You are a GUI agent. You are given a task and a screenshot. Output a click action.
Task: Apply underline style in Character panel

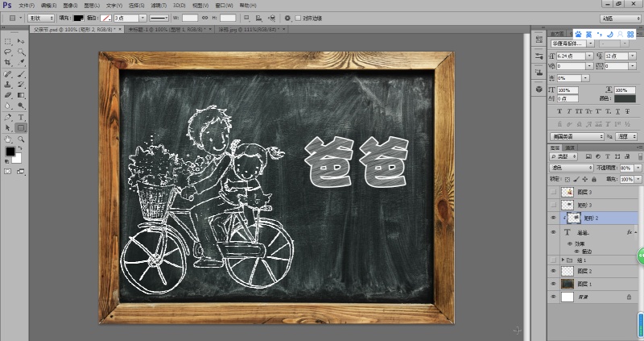point(617,111)
